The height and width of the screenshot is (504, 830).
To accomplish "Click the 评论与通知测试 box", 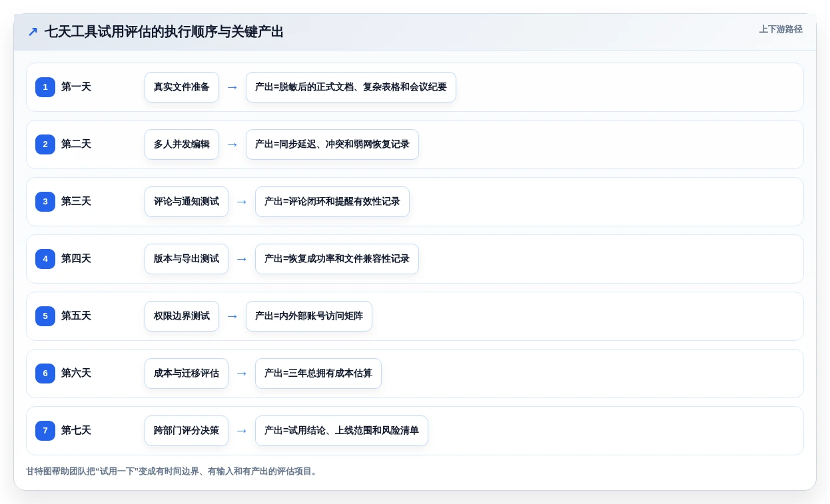I will click(187, 202).
